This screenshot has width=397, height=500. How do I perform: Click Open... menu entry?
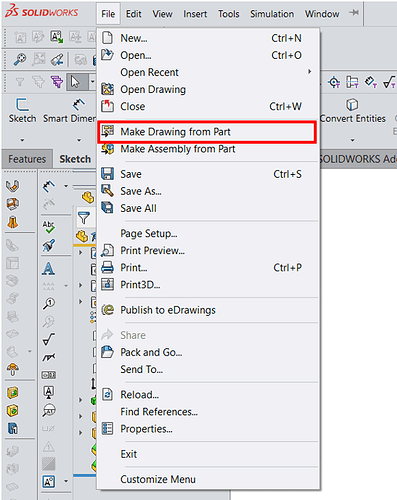pos(207,55)
